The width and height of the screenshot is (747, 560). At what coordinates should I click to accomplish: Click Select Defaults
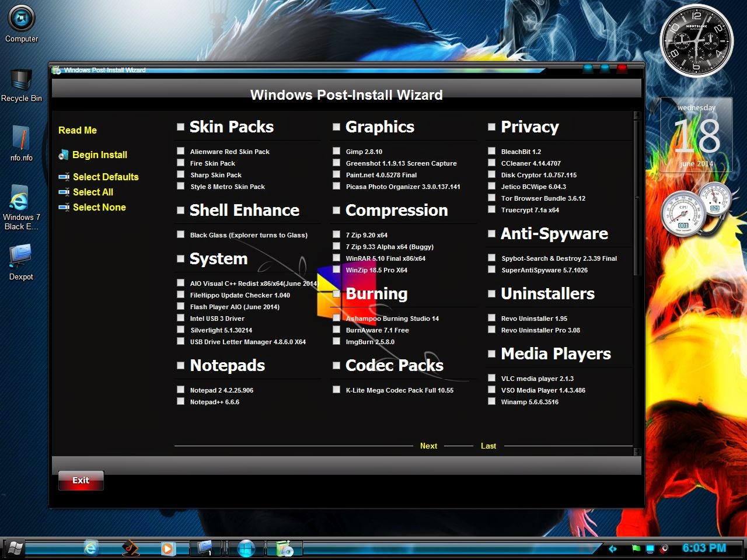tap(106, 177)
